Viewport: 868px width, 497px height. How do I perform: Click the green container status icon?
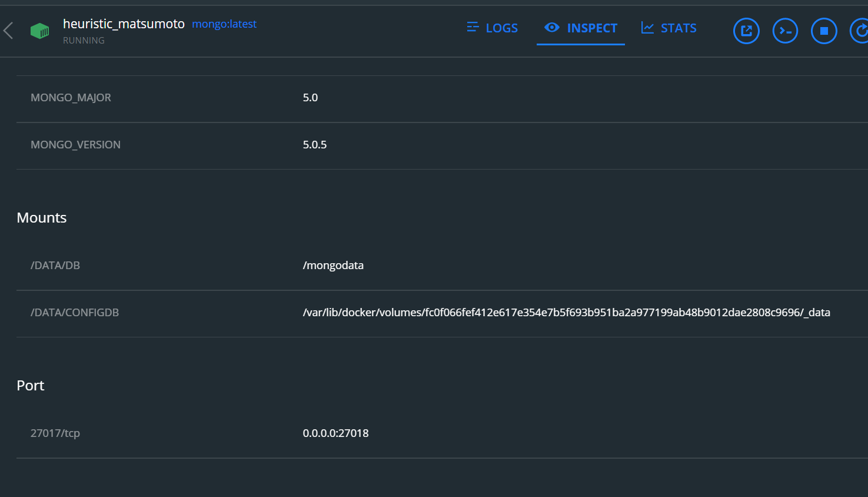tap(39, 31)
